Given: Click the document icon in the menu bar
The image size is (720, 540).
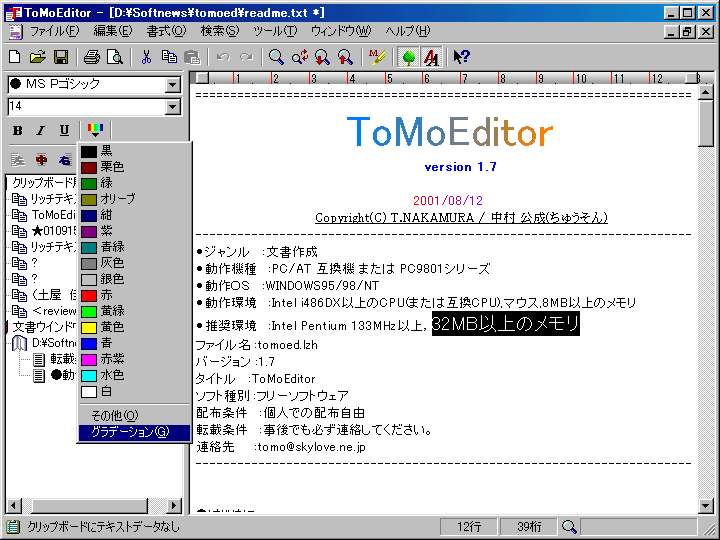Looking at the screenshot, I should point(16,31).
